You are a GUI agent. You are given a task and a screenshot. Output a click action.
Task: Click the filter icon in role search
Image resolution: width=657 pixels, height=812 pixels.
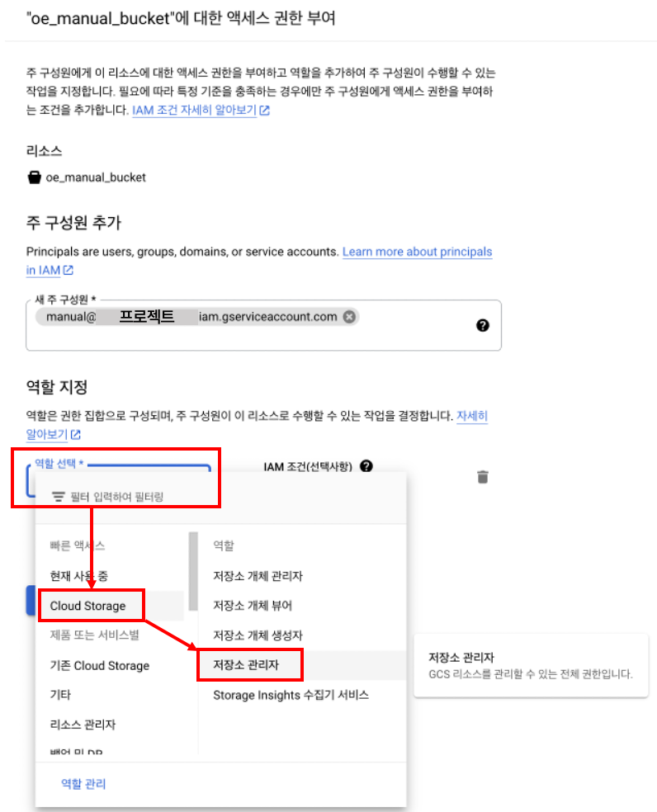click(58, 497)
